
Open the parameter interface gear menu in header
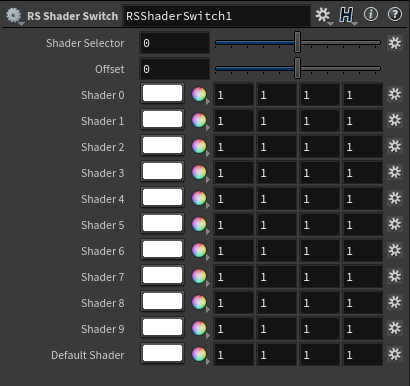[x=323, y=15]
